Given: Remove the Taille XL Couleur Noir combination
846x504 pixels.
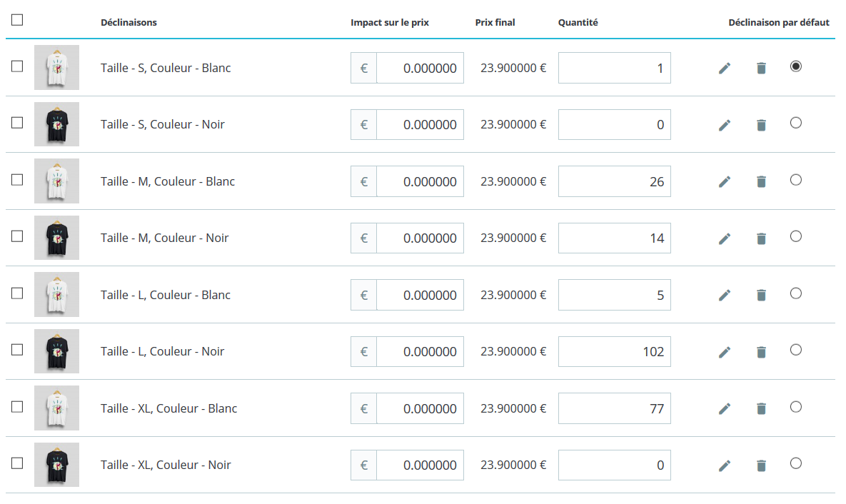Looking at the screenshot, I should coord(761,465).
